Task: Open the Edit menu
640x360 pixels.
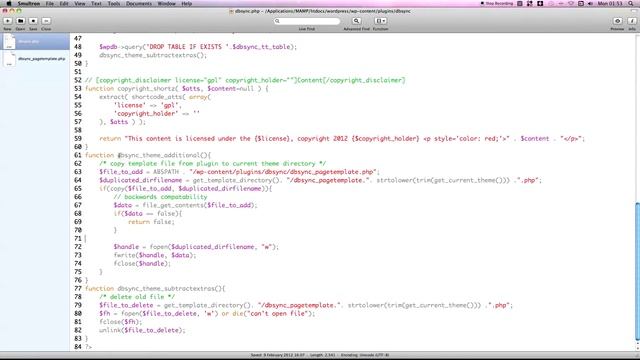Action: (64, 3)
